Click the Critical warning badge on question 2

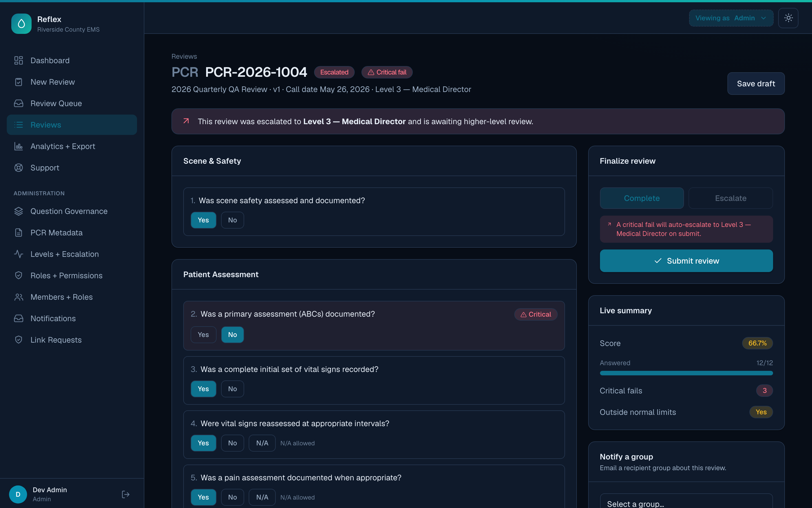click(536, 314)
